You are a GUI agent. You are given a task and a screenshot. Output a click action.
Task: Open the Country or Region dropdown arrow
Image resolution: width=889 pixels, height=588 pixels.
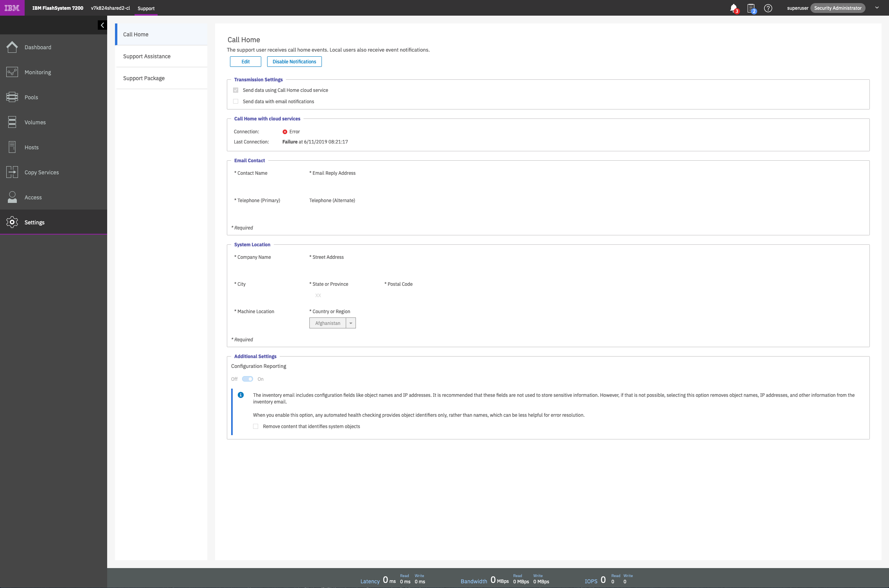pos(351,323)
